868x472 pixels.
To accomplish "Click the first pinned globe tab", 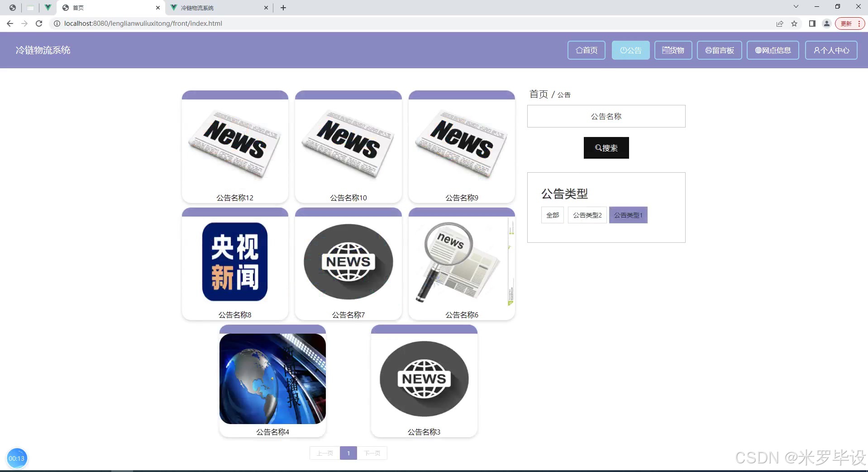I will pos(13,8).
